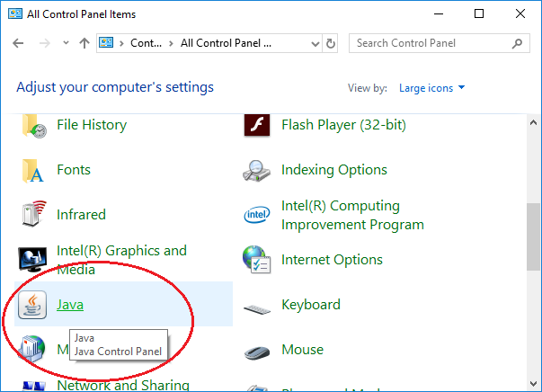Open the Infrared device icon

pyautogui.click(x=34, y=214)
